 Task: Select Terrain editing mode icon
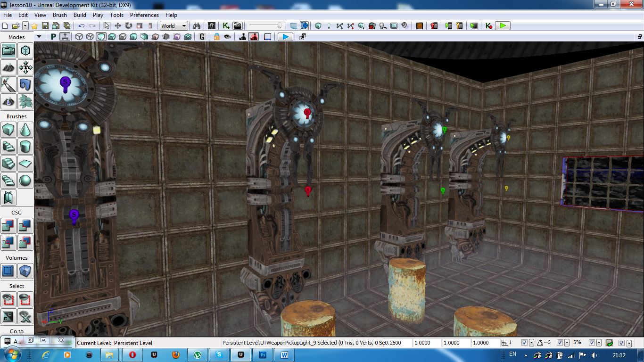(x=8, y=67)
